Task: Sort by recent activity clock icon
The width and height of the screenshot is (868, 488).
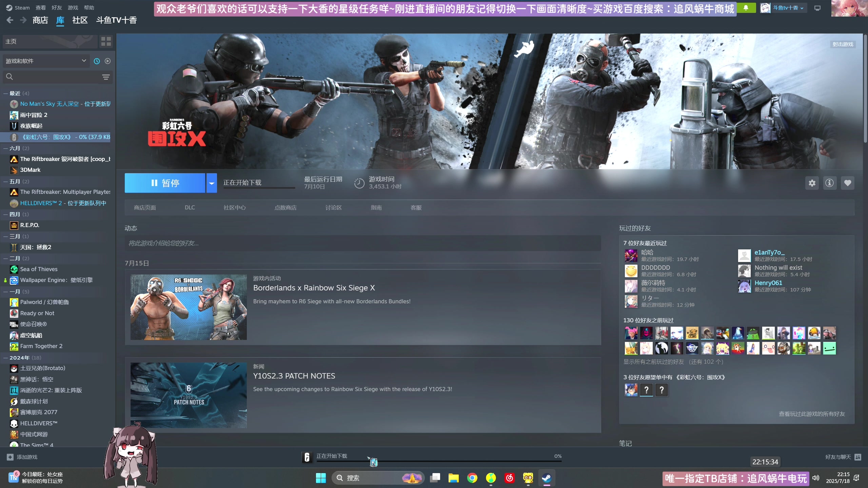Action: [97, 61]
